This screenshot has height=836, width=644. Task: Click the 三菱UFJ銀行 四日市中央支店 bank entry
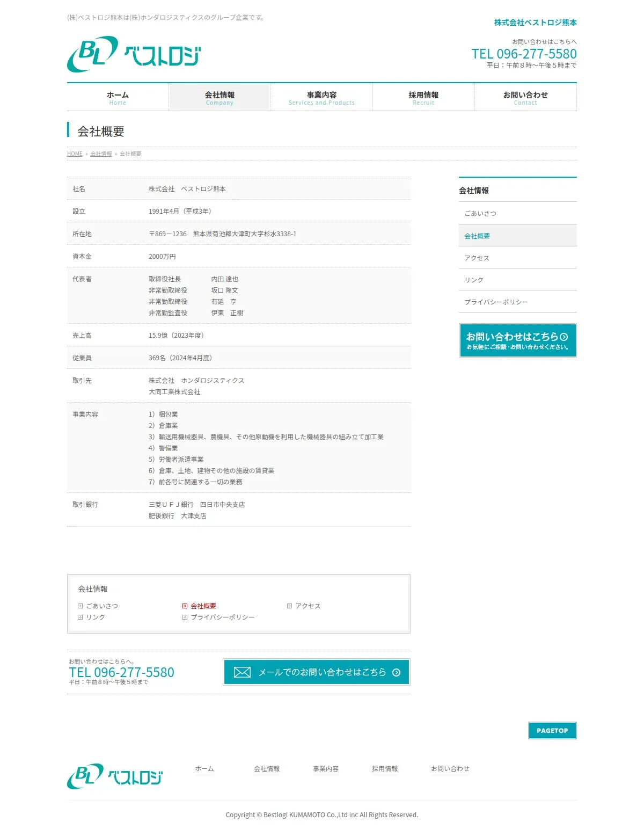coord(197,505)
